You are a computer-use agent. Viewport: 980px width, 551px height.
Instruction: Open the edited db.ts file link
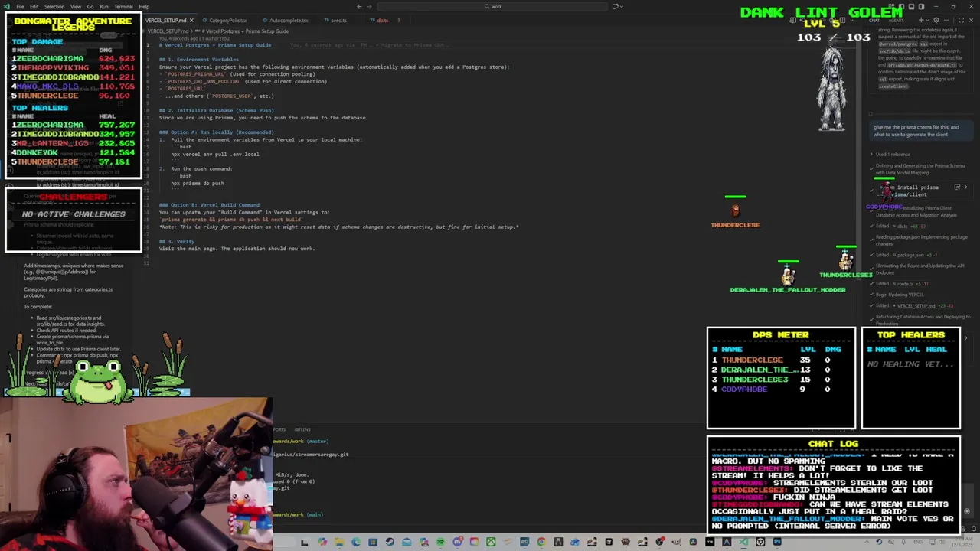[900, 227]
